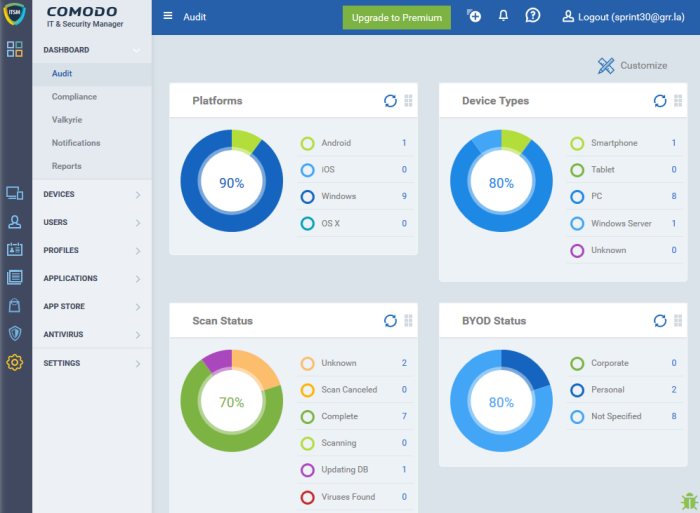This screenshot has width=700, height=513.
Task: Click the BYOD Status 80% donut chart
Action: [x=501, y=400]
